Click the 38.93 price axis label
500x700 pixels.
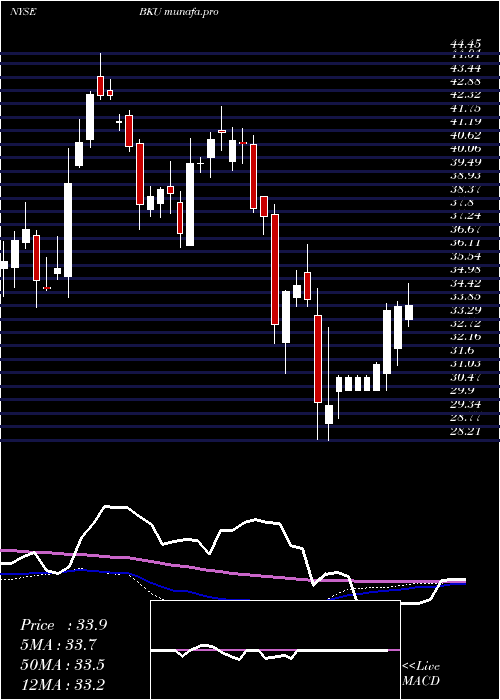[x=466, y=175]
